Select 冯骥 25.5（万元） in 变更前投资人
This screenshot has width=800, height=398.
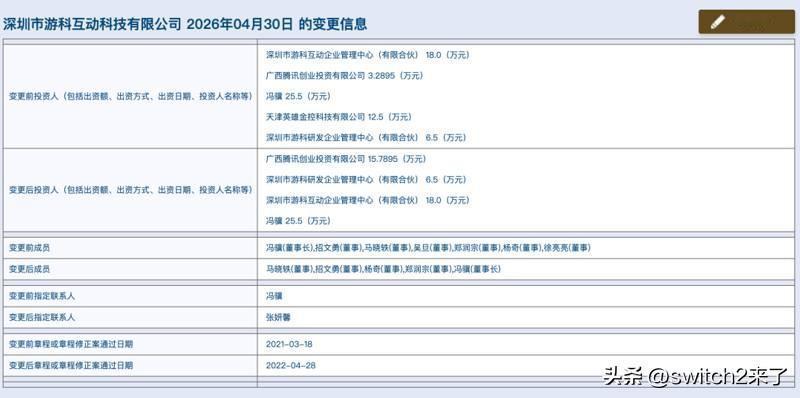298,96
